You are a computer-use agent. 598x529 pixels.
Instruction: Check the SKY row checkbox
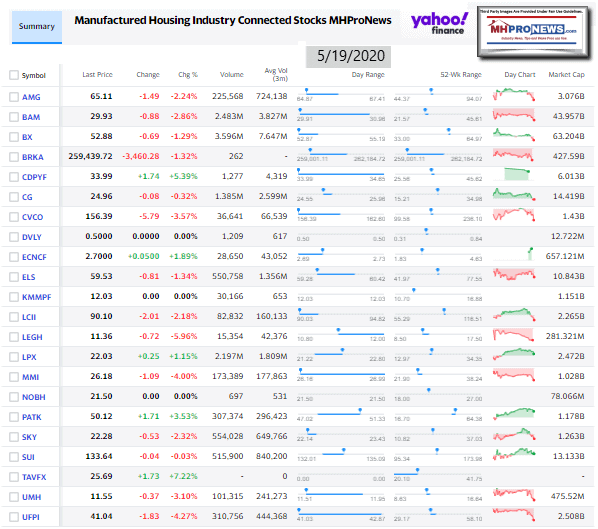pyautogui.click(x=14, y=437)
